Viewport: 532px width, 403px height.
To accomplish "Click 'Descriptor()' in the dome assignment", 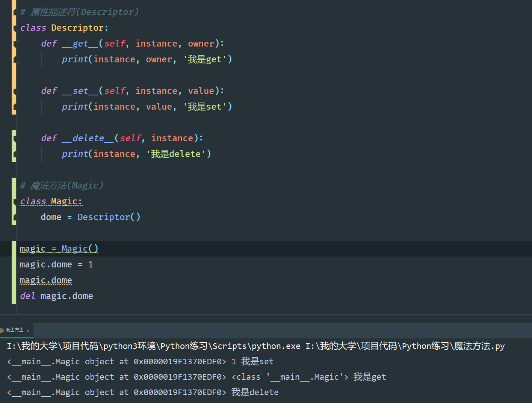I will coord(109,217).
